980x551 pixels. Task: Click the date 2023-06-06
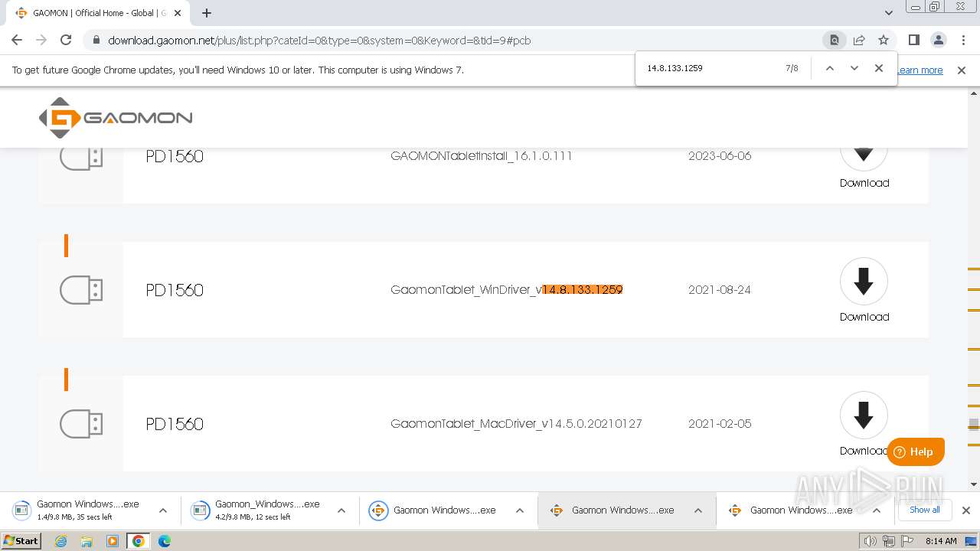720,156
